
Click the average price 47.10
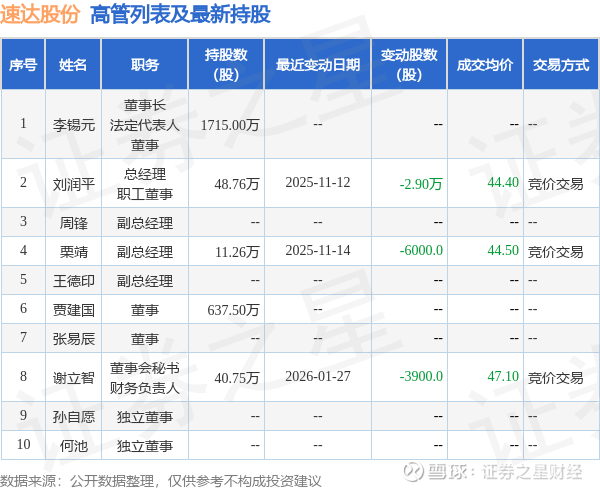point(503,376)
